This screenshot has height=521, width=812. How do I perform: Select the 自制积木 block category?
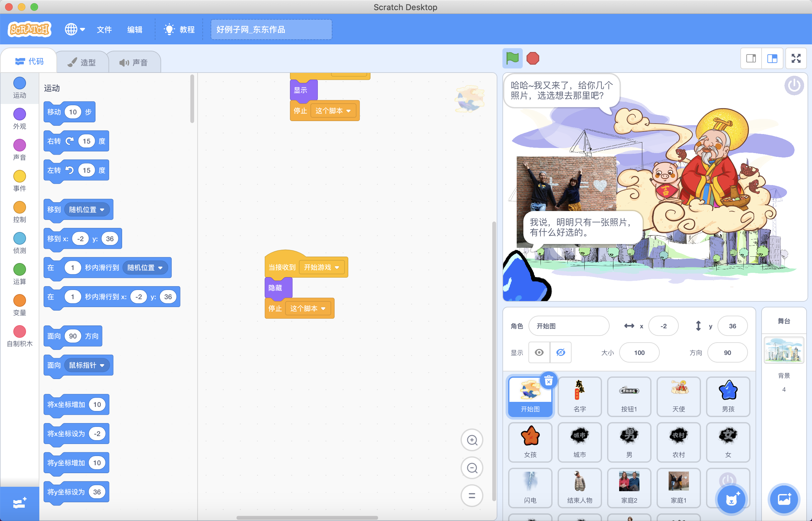coord(19,336)
